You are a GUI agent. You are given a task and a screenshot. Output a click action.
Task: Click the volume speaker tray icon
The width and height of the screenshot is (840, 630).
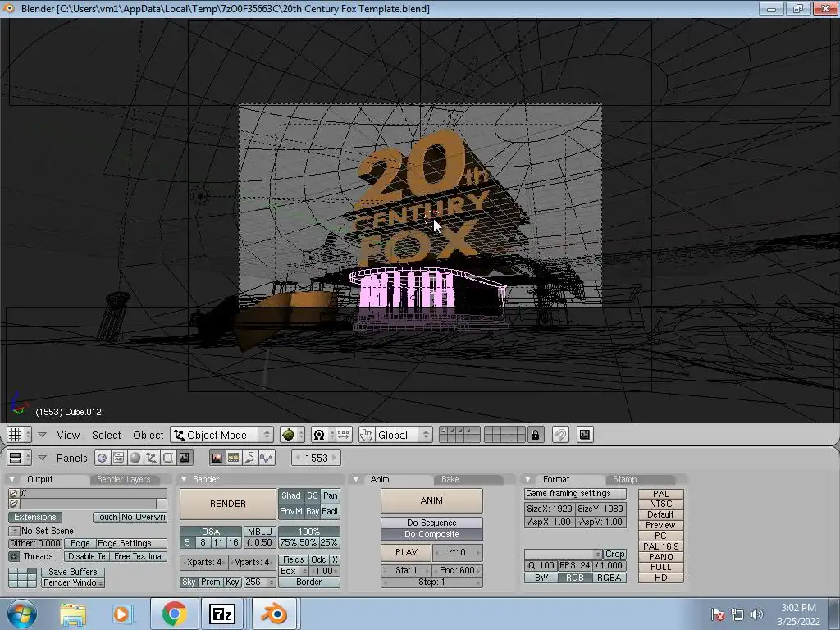click(x=756, y=614)
